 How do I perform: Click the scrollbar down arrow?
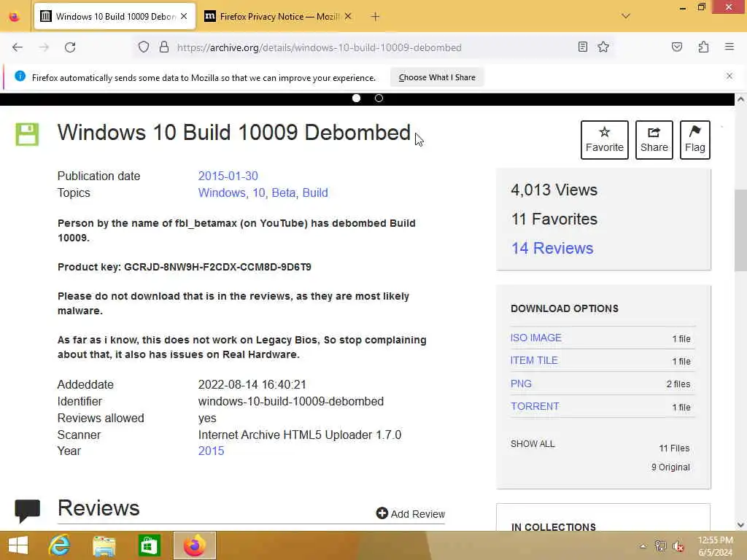point(740,525)
